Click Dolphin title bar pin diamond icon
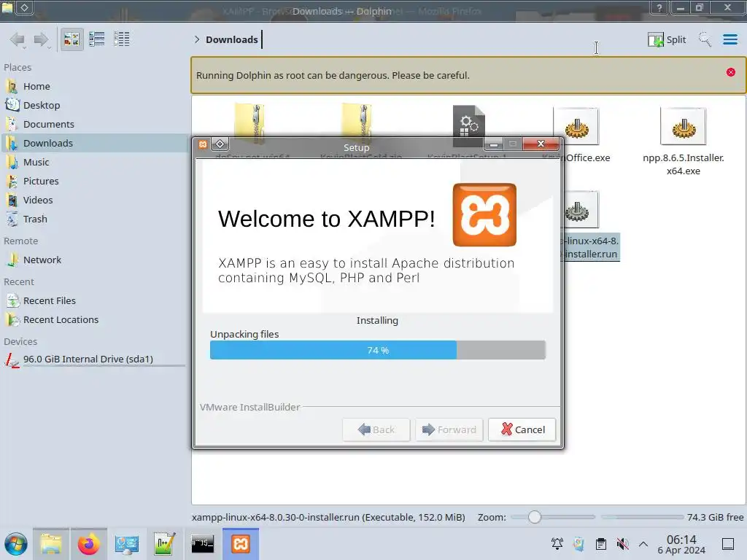This screenshot has width=747, height=560. (x=24, y=7)
